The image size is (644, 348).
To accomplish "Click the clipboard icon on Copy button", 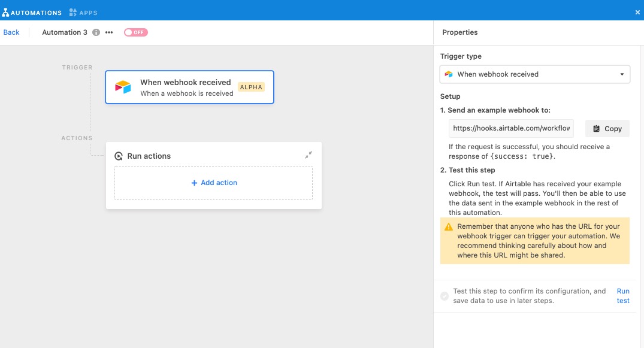I will pyautogui.click(x=596, y=129).
